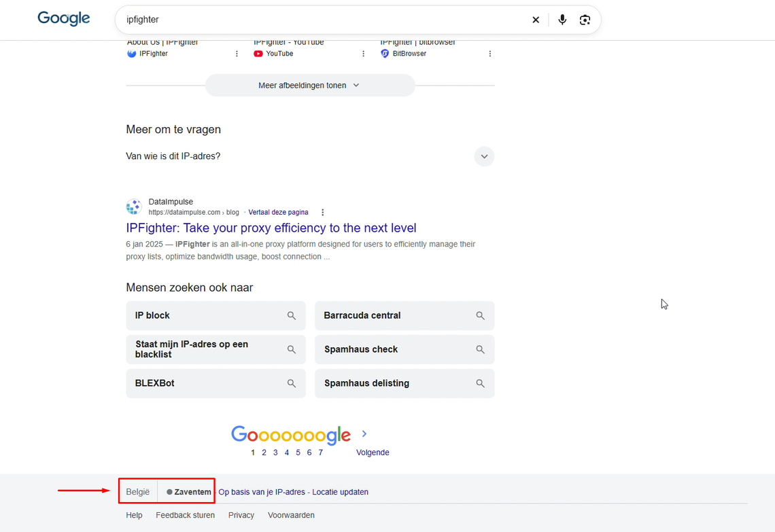This screenshot has width=775, height=532.
Task: Click the magnifier icon in the BLEXBot chip
Action: (292, 383)
